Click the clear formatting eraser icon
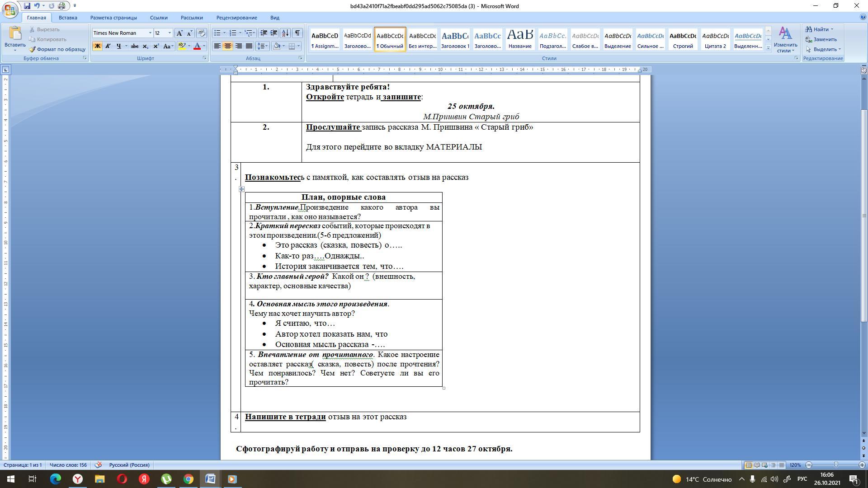868x488 pixels. tap(202, 33)
